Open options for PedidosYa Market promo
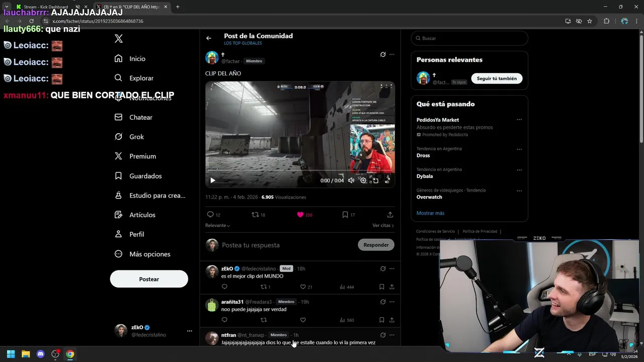 click(519, 120)
